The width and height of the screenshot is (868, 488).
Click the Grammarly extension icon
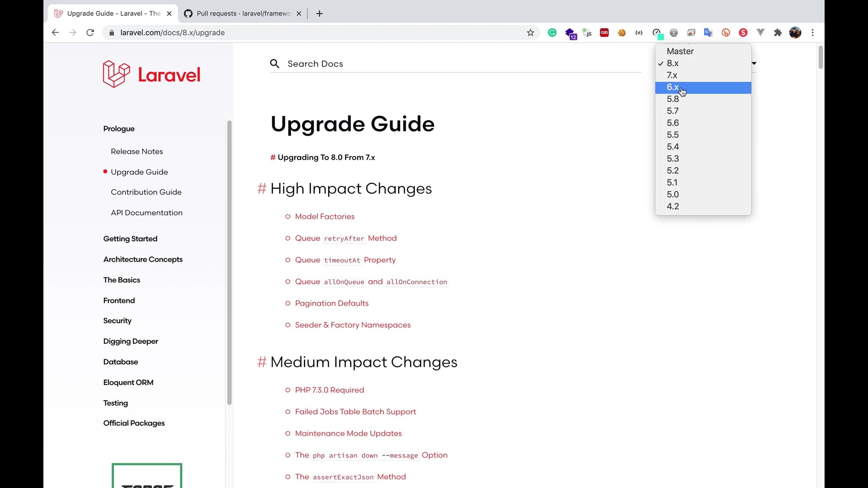coord(552,33)
